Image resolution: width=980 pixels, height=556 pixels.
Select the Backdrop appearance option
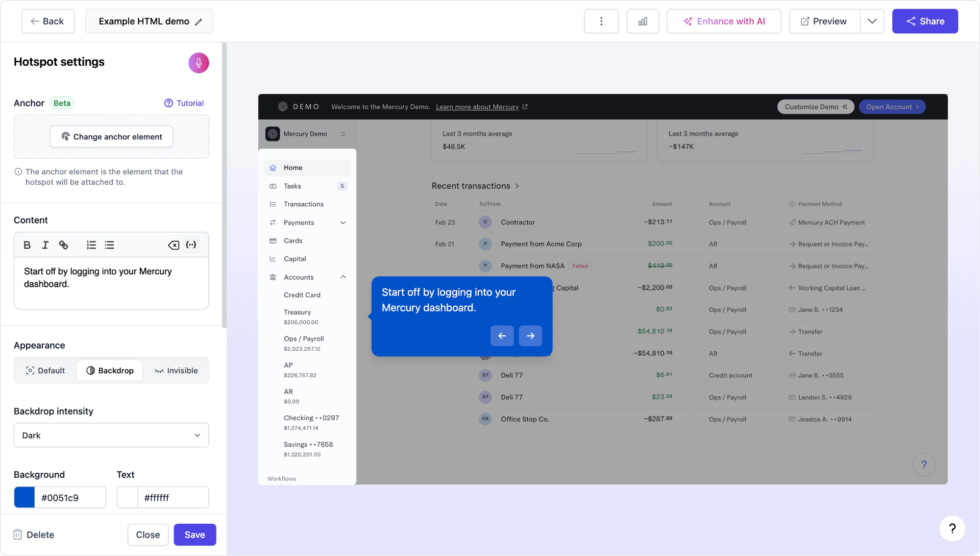[110, 370]
